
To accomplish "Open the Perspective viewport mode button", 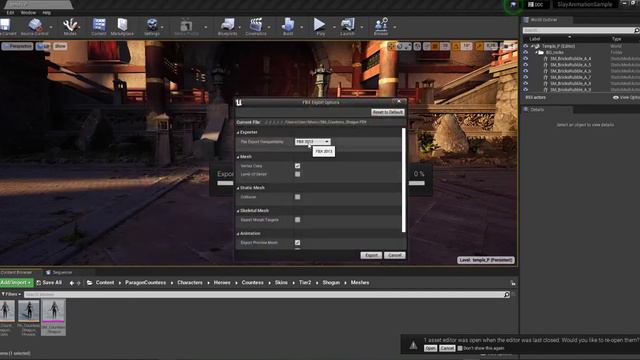I will tap(17, 46).
